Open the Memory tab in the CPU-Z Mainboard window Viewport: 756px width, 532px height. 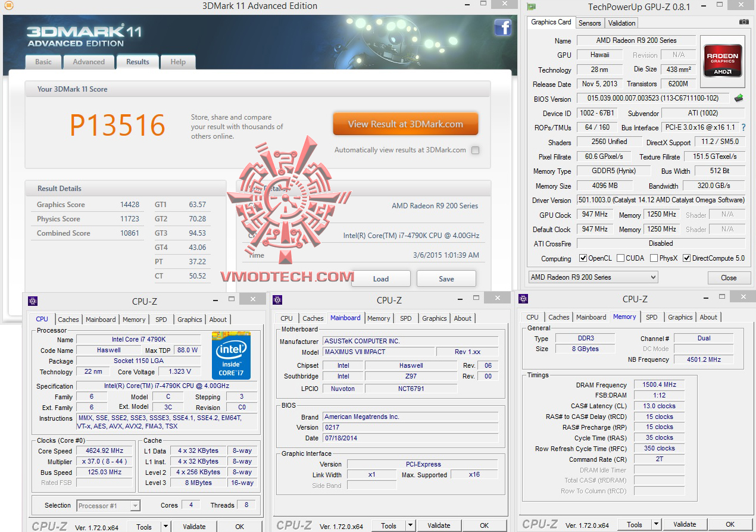point(379,318)
